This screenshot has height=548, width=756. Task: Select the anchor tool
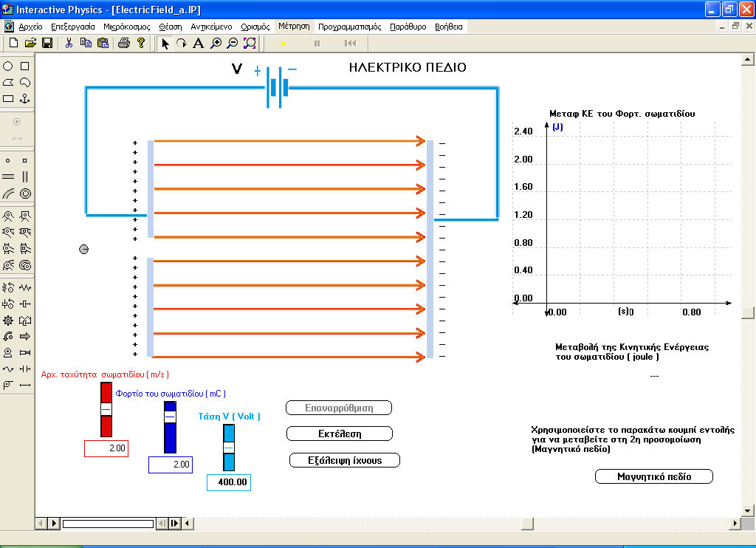coord(25,99)
